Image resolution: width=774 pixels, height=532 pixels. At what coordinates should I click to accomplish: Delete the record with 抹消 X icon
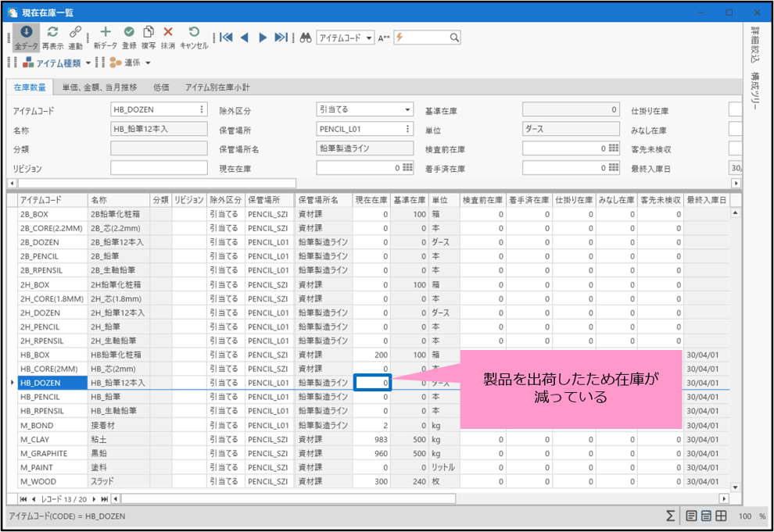(168, 37)
